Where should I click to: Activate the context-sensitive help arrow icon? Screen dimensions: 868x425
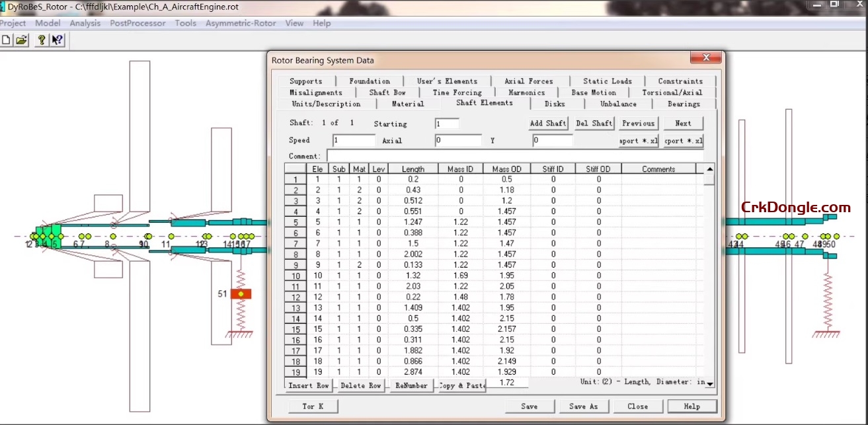[x=56, y=40]
